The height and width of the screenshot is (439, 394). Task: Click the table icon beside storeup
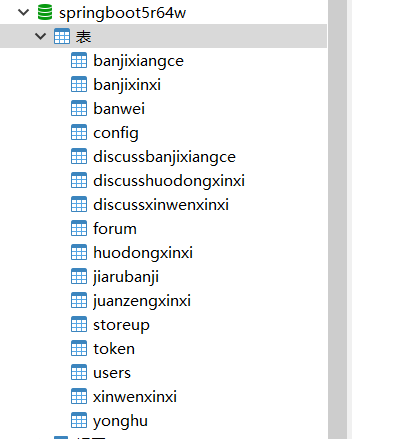79,324
